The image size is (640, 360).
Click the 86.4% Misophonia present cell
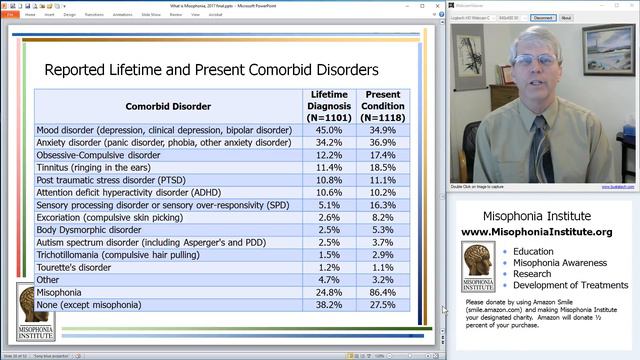click(x=383, y=293)
